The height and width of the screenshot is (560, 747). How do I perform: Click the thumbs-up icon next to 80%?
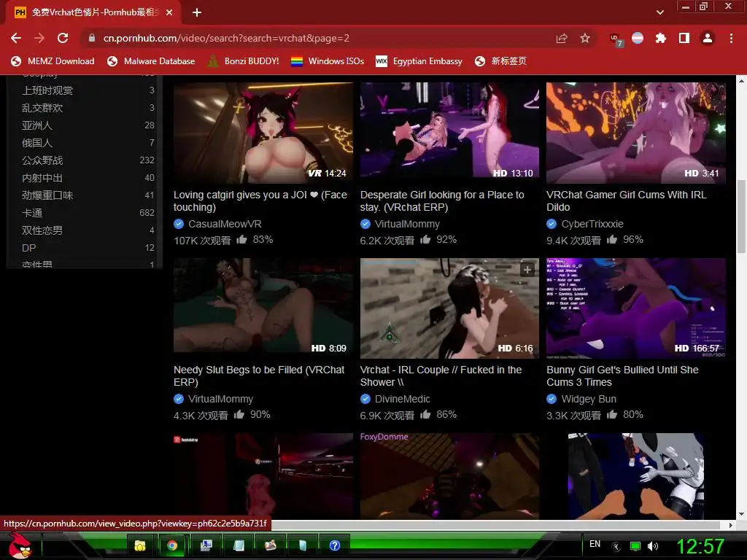pos(612,415)
